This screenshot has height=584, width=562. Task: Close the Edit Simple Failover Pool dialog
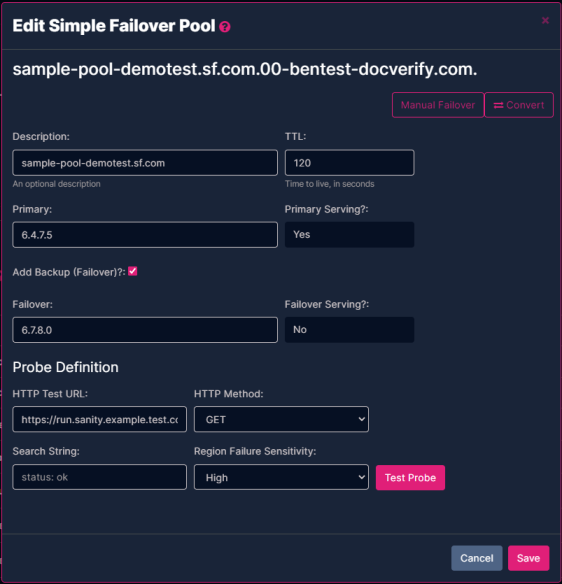(x=545, y=20)
